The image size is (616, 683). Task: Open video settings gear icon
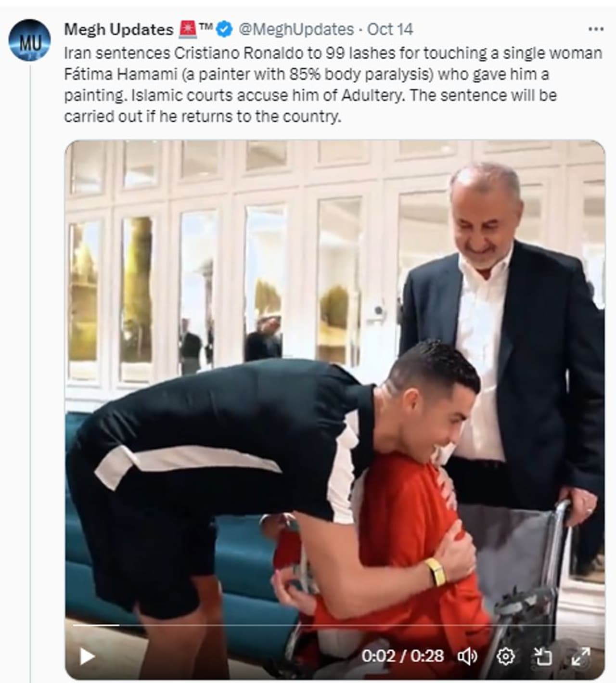tap(505, 656)
